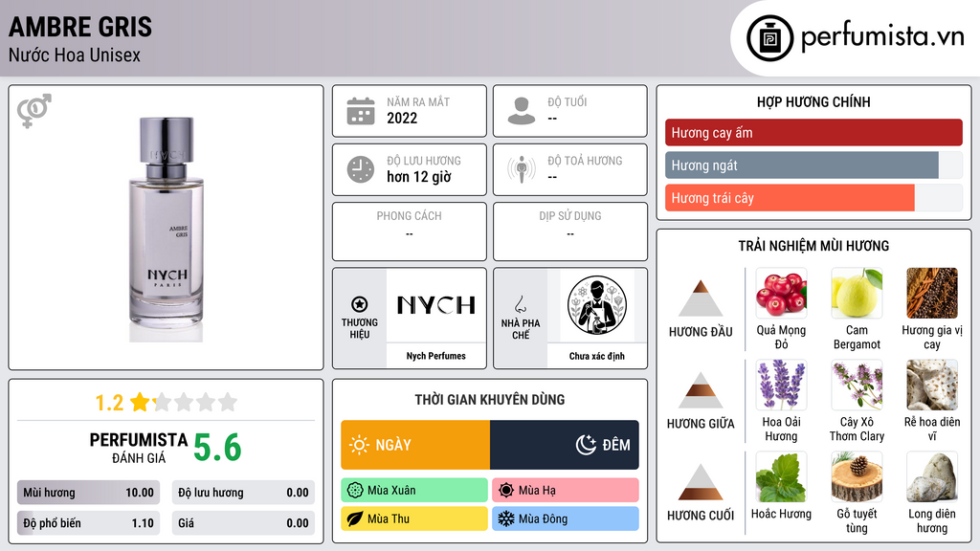Click the Hợp hương chính heading
The height and width of the screenshot is (551, 980).
(x=813, y=101)
